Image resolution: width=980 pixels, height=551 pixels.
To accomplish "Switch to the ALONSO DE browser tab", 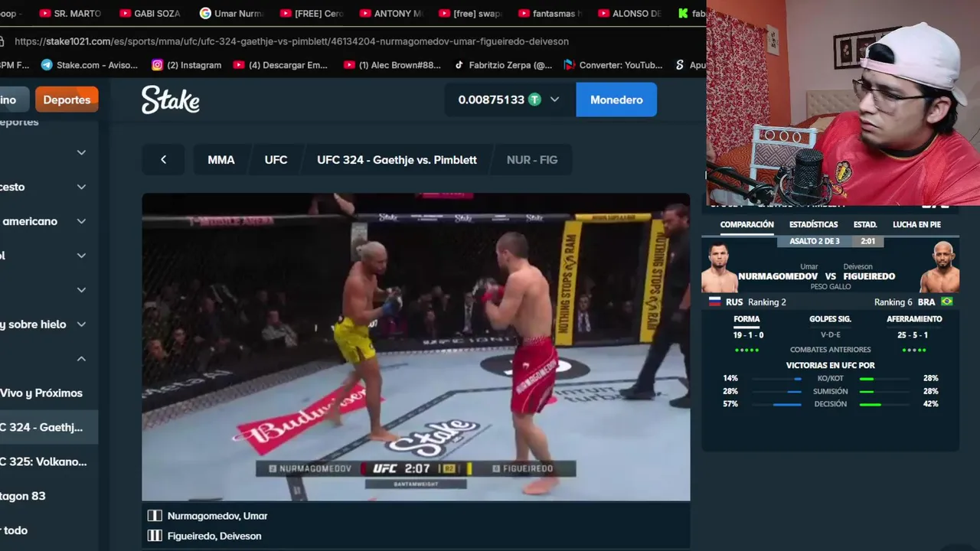I will tap(629, 13).
